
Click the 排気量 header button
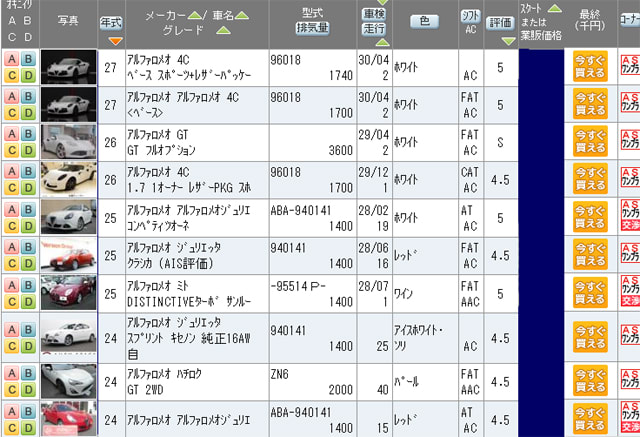point(312,28)
